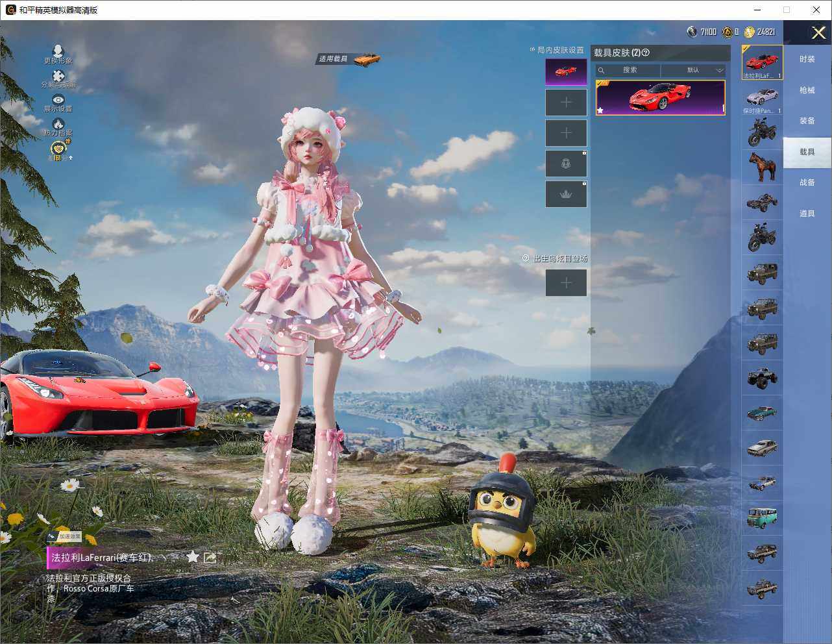Open 展示设置 display settings eye icon
Screen dimensions: 832x644
[58, 101]
